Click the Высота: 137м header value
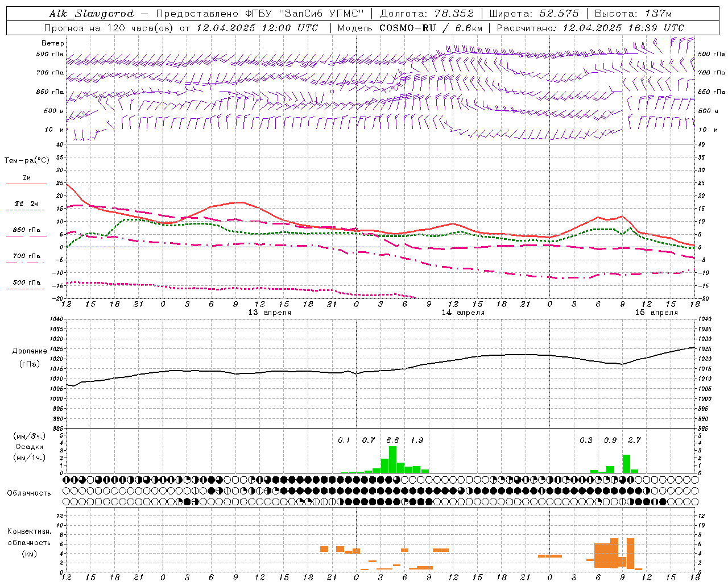 coord(633,14)
